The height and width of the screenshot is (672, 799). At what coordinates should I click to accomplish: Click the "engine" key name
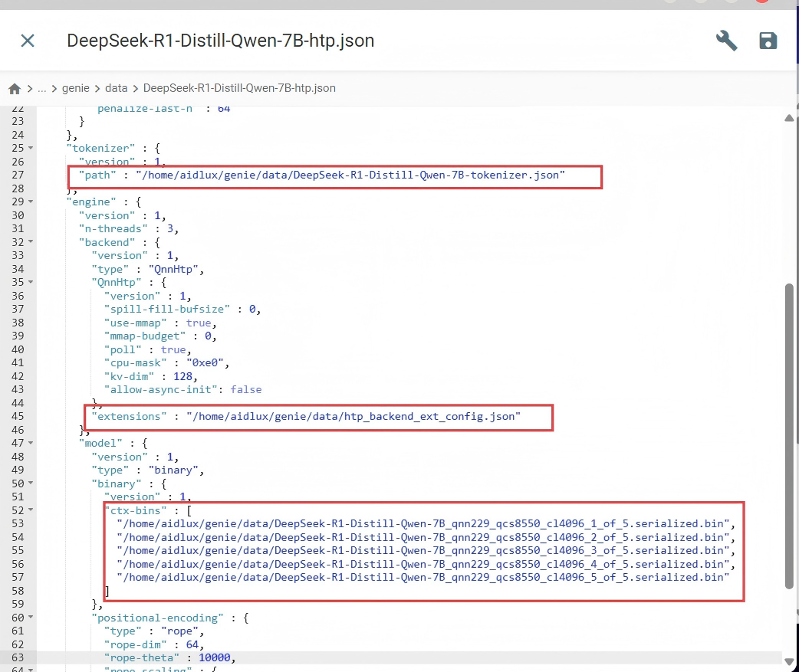(91, 202)
